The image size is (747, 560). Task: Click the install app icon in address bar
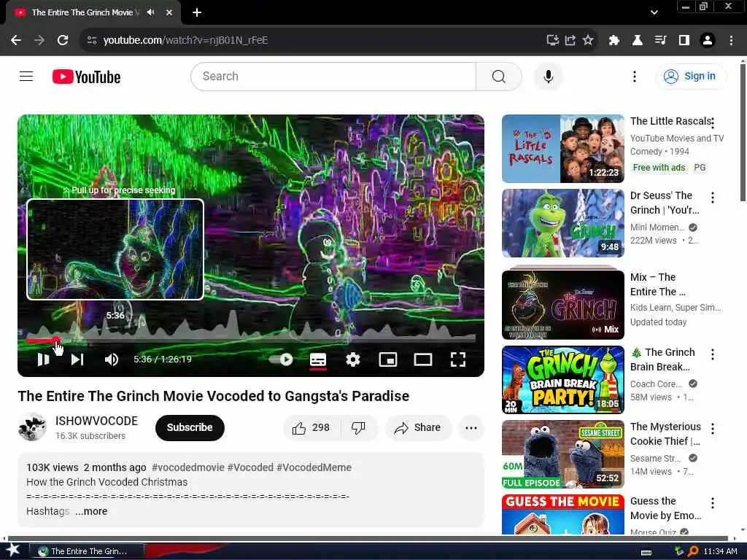point(552,40)
